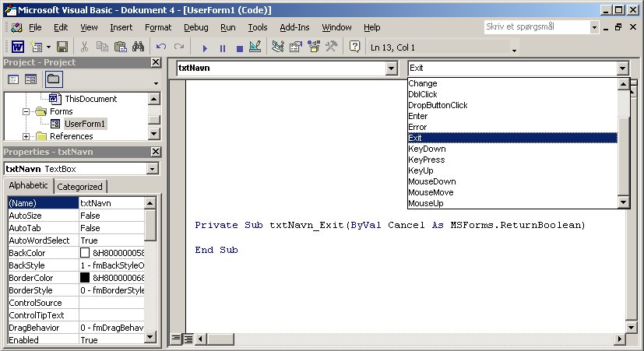Open Properties Window toolbar icon

pos(296,47)
